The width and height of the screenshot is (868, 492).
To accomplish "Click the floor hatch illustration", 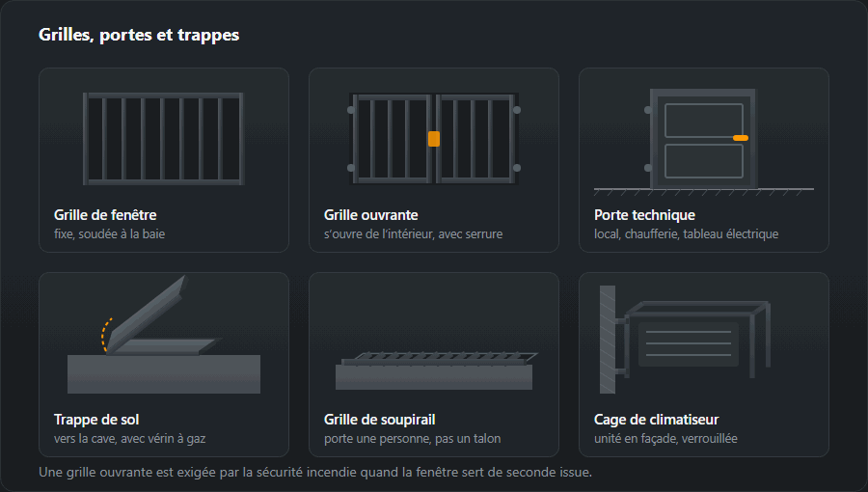I will [164, 335].
